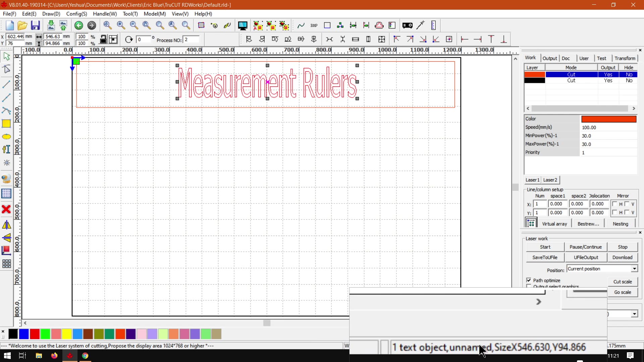Image resolution: width=644 pixels, height=362 pixels.
Task: Toggle the Path optimize checkbox
Action: click(x=529, y=280)
